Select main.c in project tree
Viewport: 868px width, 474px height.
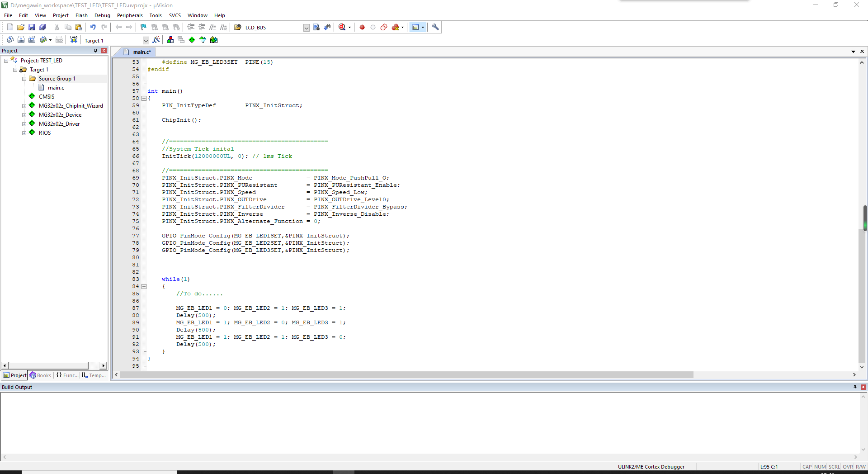pos(56,88)
